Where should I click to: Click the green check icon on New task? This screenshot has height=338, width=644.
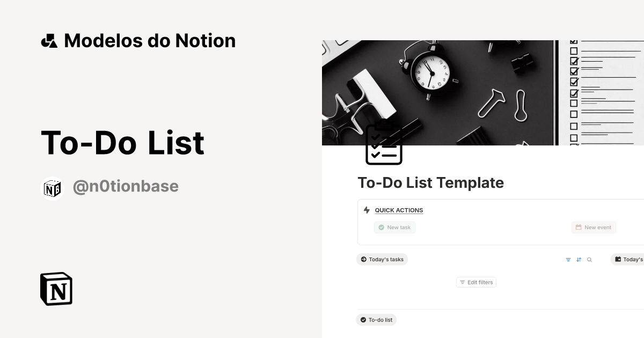tap(380, 227)
